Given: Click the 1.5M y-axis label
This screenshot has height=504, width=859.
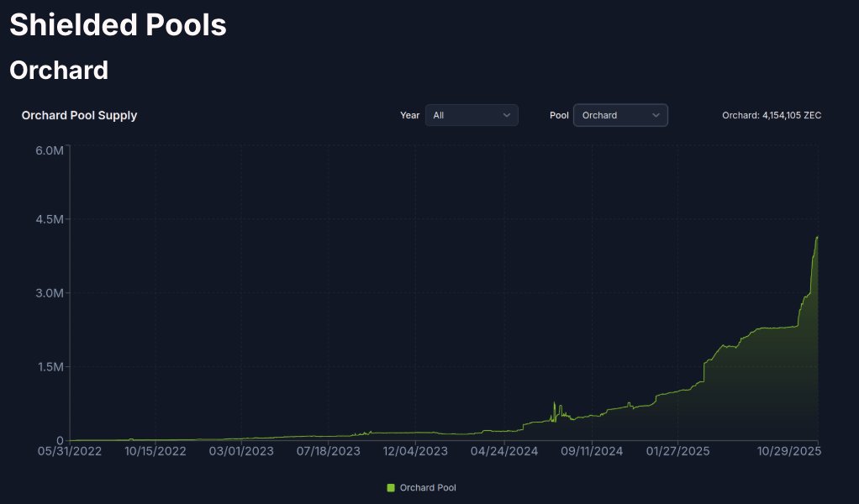Looking at the screenshot, I should [x=50, y=366].
